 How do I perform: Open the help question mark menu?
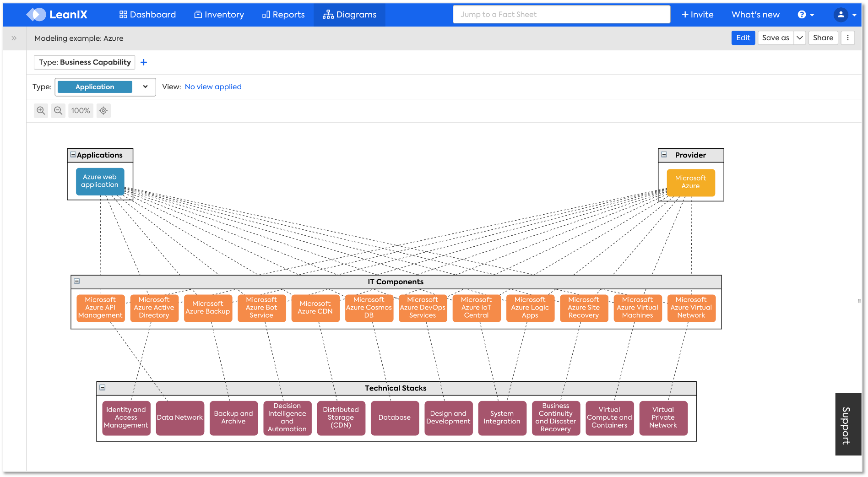806,15
